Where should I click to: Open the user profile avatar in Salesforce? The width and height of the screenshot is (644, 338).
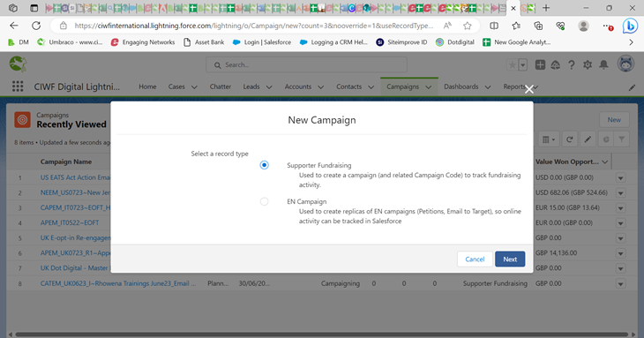(x=625, y=64)
